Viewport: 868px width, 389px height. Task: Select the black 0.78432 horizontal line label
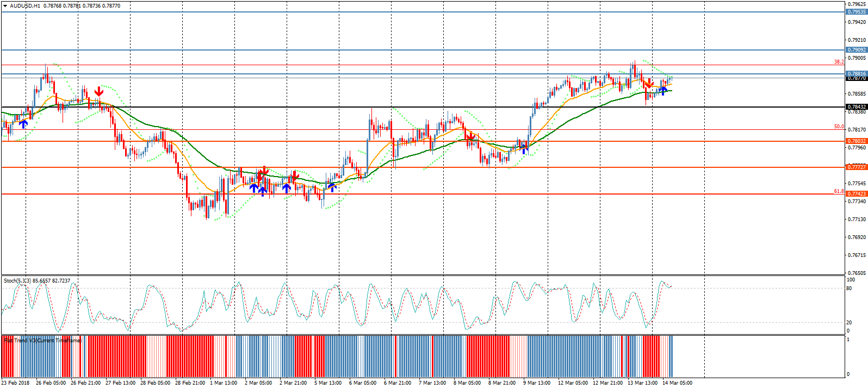click(856, 107)
